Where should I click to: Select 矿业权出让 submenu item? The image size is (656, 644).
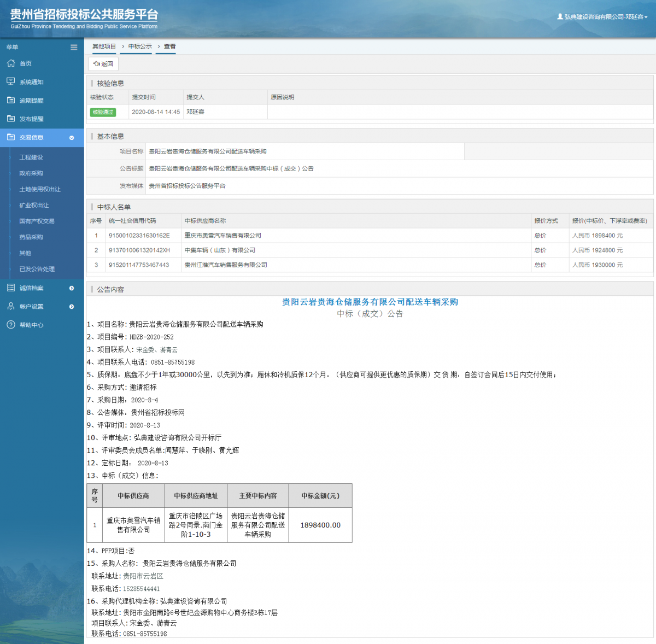(x=34, y=205)
